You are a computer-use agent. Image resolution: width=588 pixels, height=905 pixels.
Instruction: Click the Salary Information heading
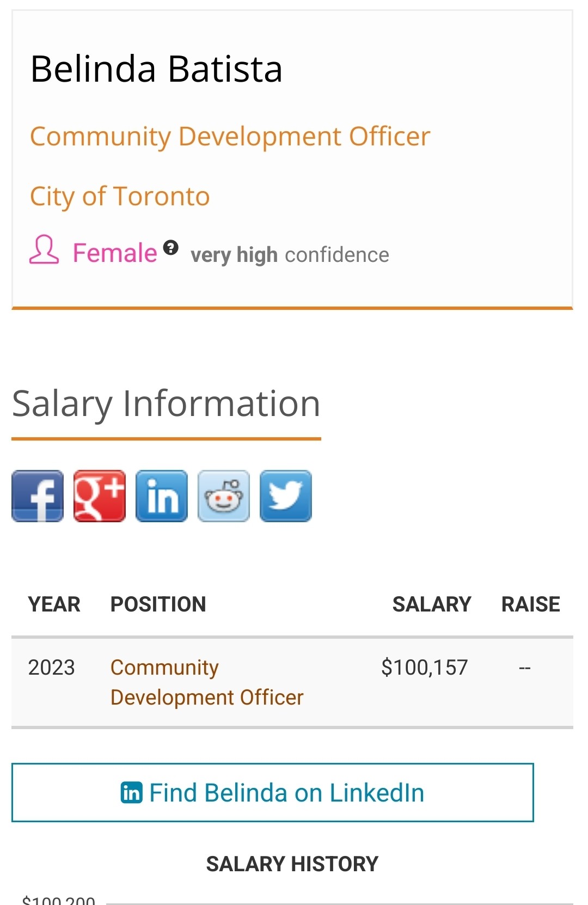point(166,403)
